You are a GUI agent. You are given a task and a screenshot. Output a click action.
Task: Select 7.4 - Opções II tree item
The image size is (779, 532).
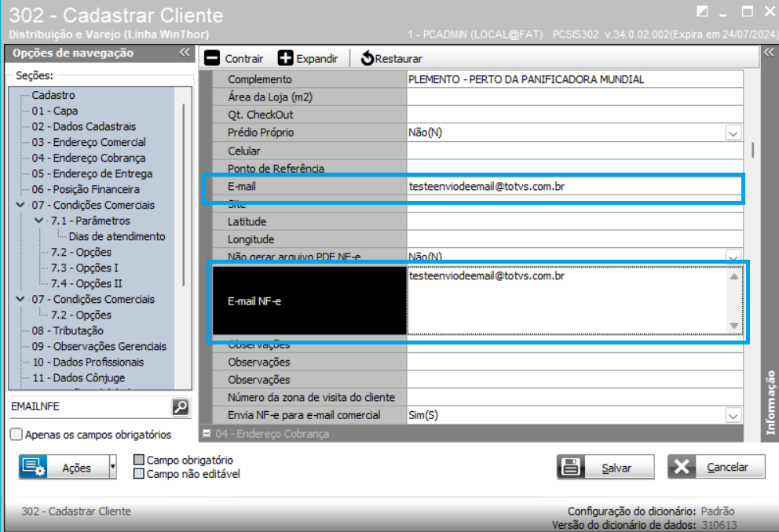point(86,283)
